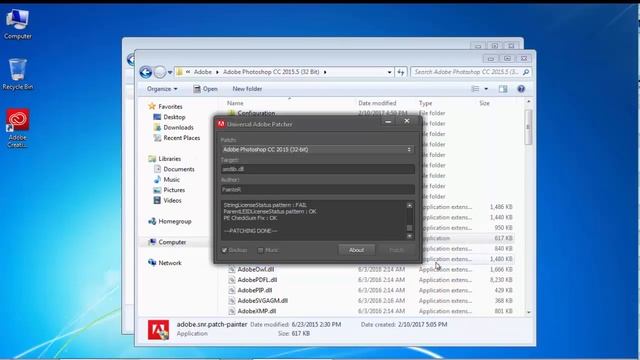This screenshot has width=640, height=360.
Task: Refresh the folder using address bar refresh icon
Action: click(401, 72)
